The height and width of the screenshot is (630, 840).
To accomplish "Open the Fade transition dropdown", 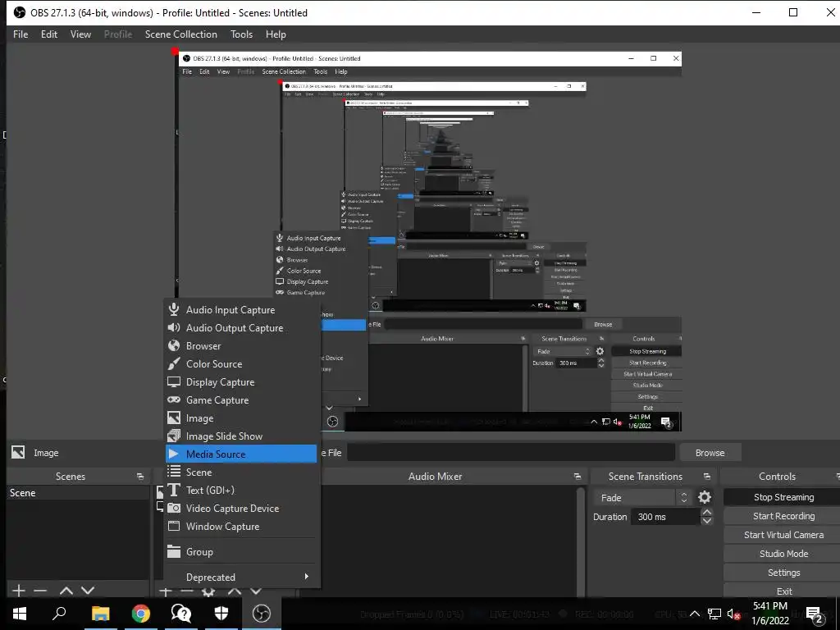I will [642, 498].
